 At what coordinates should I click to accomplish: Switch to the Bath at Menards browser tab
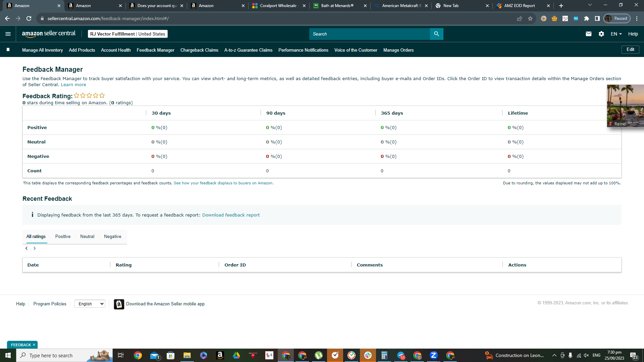[x=340, y=6]
